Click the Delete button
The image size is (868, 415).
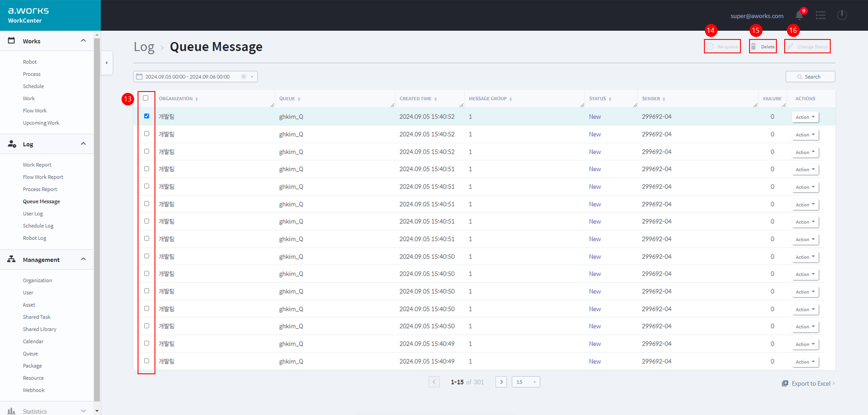(x=763, y=46)
